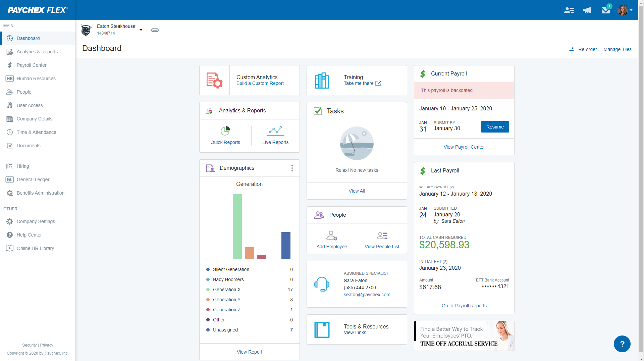Click the Add Employee icon
The height and width of the screenshot is (361, 644).
point(332,236)
